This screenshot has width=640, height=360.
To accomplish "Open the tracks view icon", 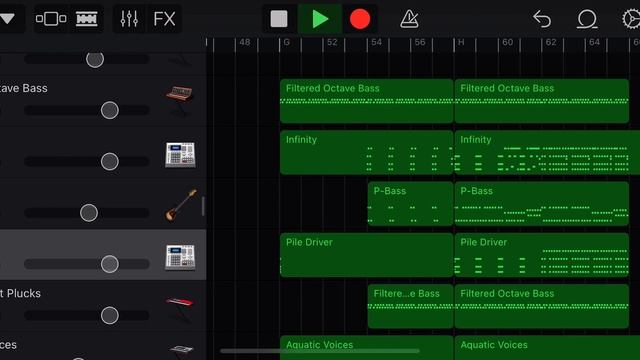I will [x=87, y=19].
